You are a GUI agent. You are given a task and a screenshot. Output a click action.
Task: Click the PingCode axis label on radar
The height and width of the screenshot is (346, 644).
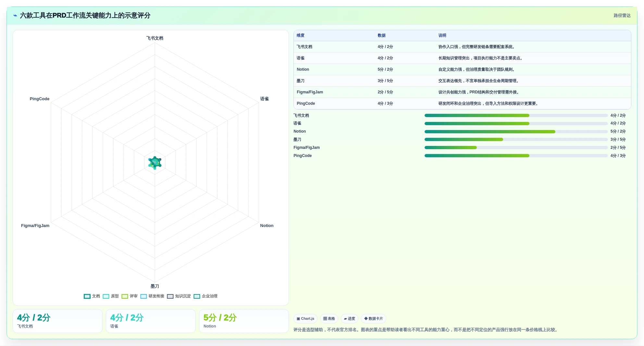(40, 99)
